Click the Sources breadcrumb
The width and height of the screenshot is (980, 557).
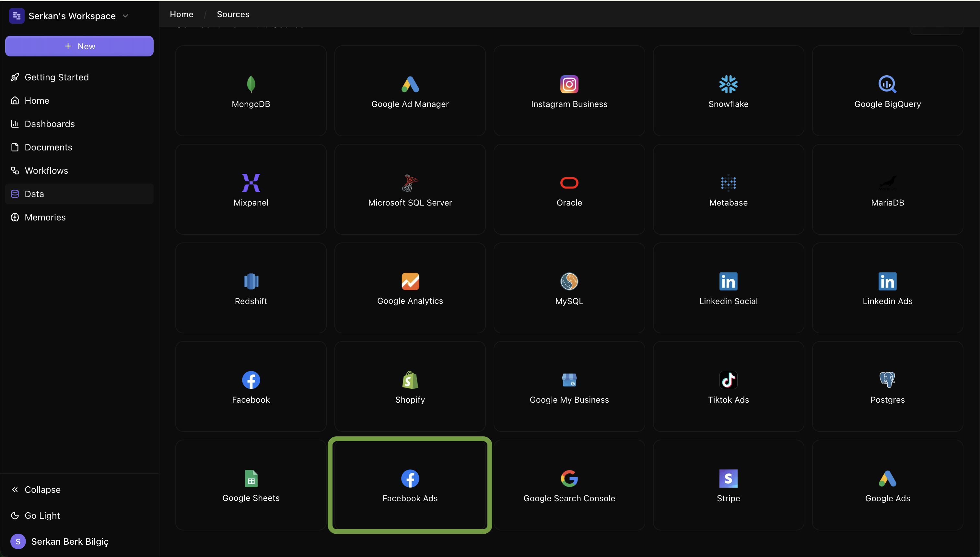click(x=233, y=14)
